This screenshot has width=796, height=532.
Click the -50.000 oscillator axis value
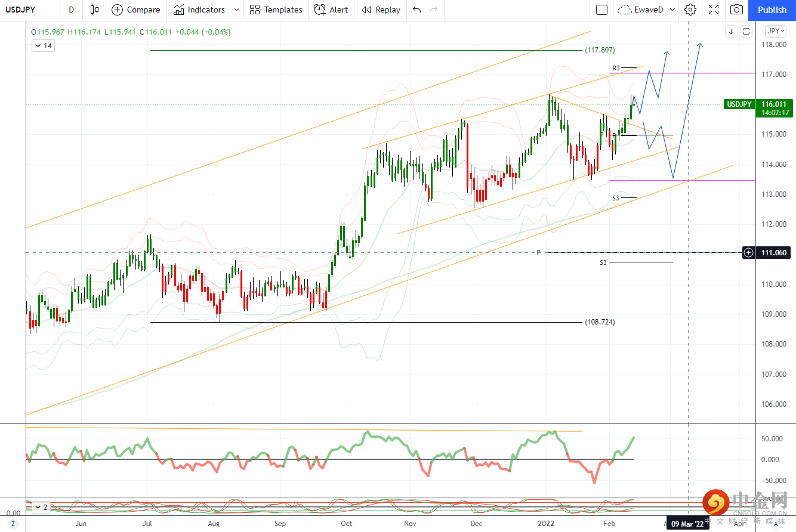coord(773,480)
